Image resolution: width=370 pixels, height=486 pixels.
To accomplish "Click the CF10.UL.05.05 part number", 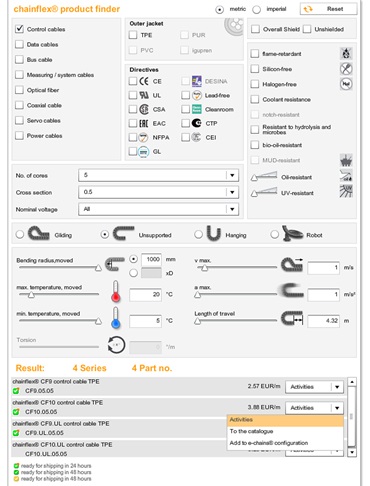I will click(46, 454).
